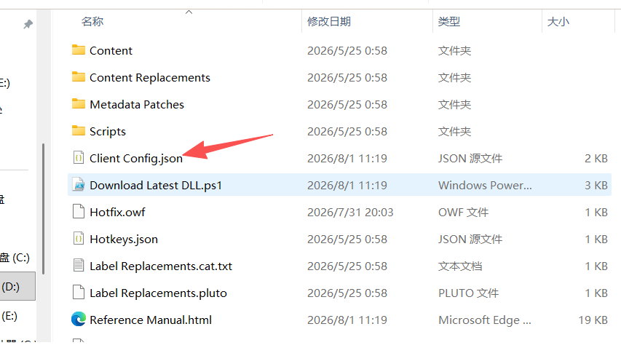Viewport: 621px width, 364px height.
Task: Click the Label Replacements.cat.txt text file icon
Action: (79, 266)
